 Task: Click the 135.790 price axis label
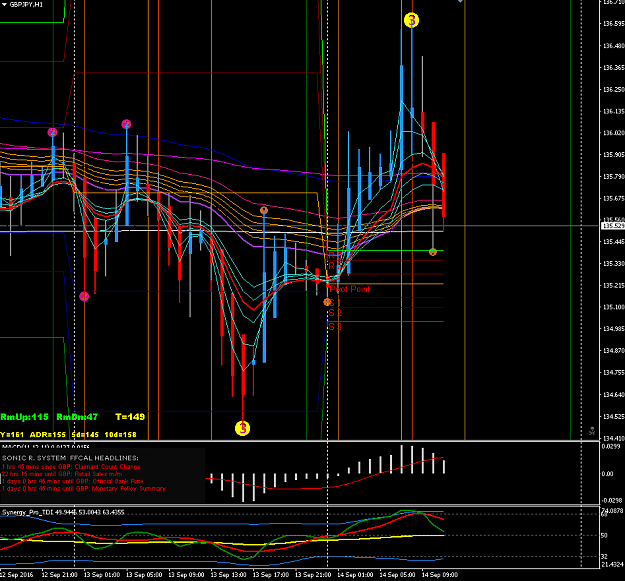click(613, 177)
